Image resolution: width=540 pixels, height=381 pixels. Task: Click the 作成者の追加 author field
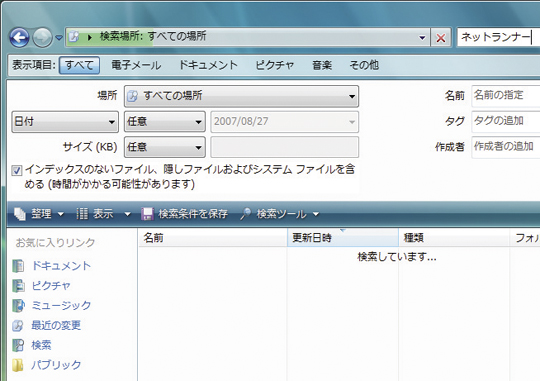tap(506, 147)
